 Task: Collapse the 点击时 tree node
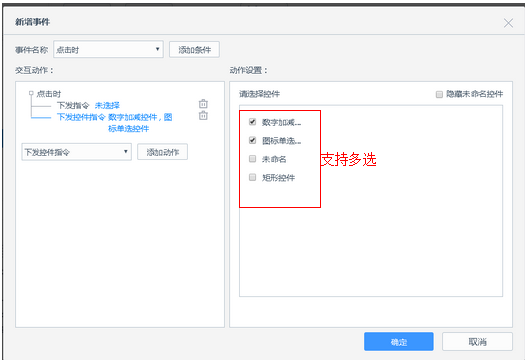tap(31, 93)
